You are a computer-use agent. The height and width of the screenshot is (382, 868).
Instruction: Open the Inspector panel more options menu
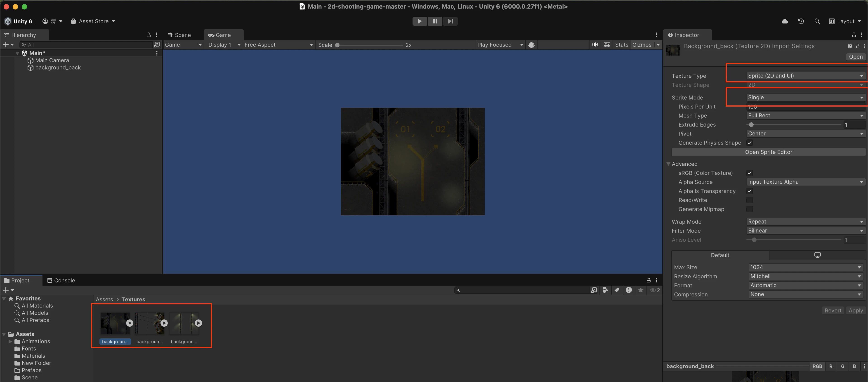(x=862, y=35)
